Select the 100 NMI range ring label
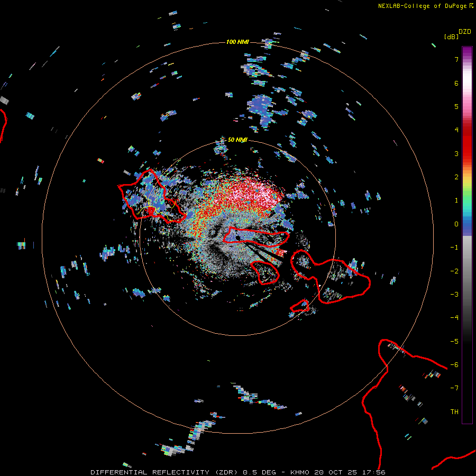Image resolution: width=476 pixels, height=476 pixels. click(237, 42)
